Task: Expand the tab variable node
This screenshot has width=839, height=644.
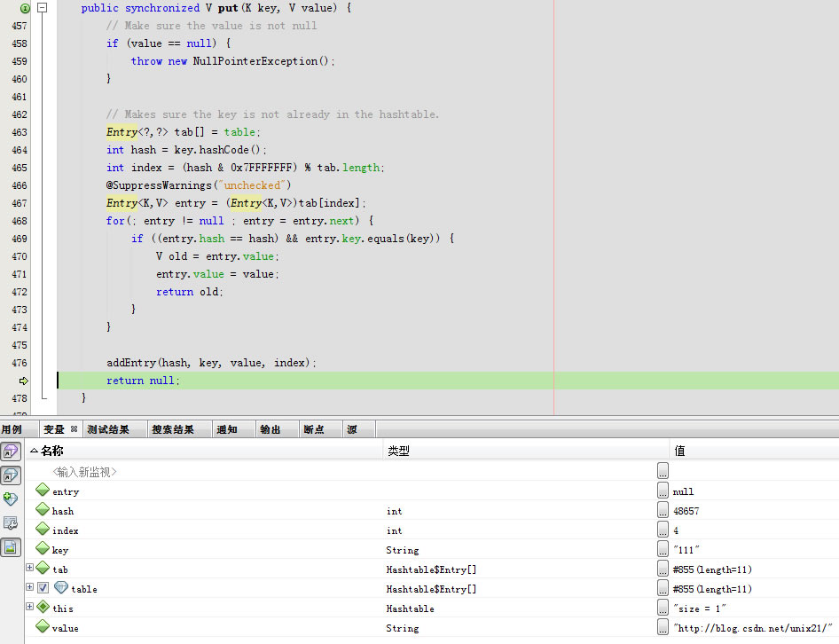Action: (x=30, y=568)
